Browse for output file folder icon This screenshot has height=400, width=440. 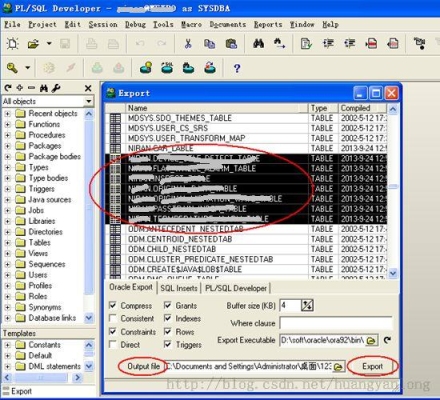coord(338,367)
